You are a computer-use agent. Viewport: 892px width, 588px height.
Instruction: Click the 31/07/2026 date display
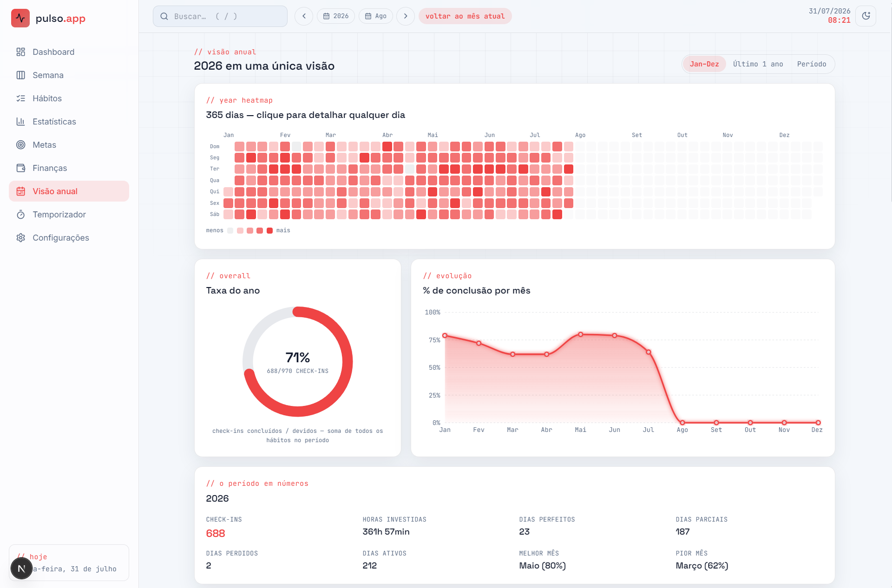[x=829, y=11]
